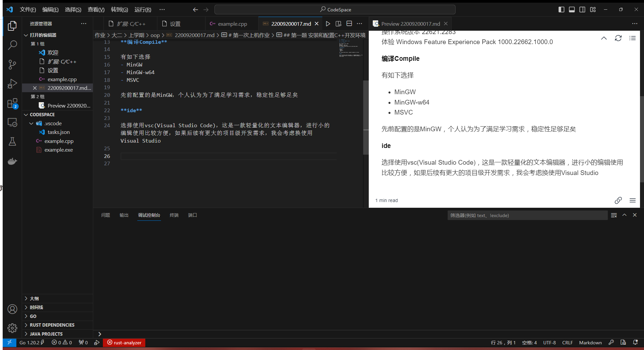
Task: Toggle word wrap list view in debug console
Action: coord(614,215)
